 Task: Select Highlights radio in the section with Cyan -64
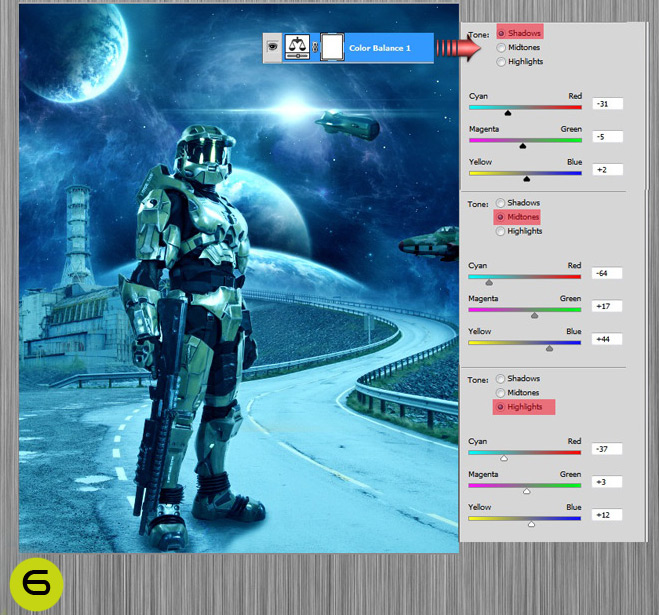tap(500, 231)
